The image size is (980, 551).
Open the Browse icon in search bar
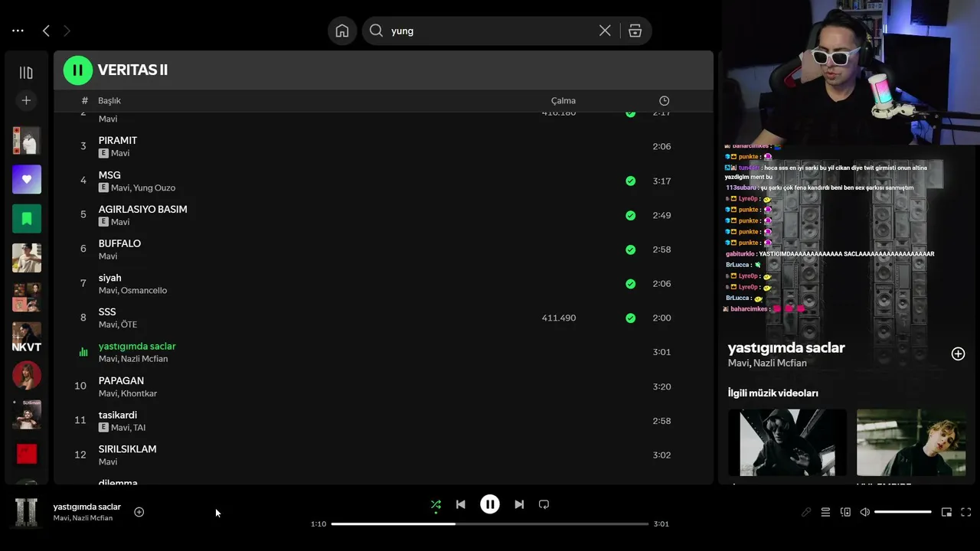tap(635, 31)
